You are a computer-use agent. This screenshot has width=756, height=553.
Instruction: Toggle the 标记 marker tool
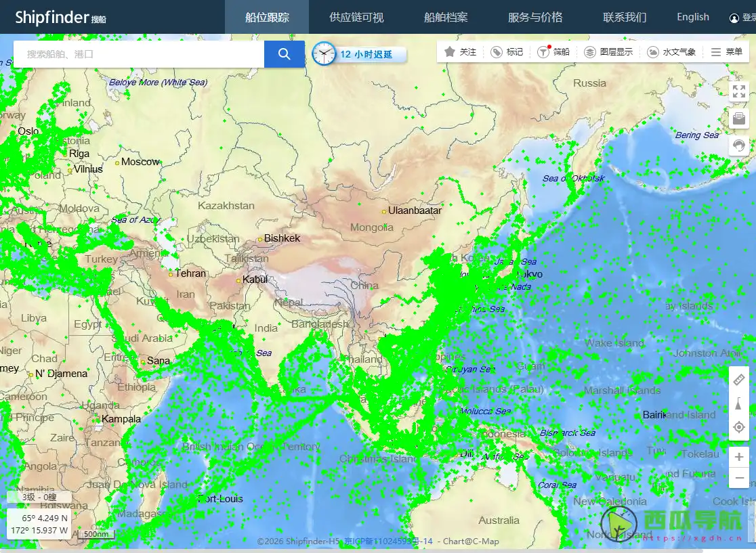coord(507,52)
